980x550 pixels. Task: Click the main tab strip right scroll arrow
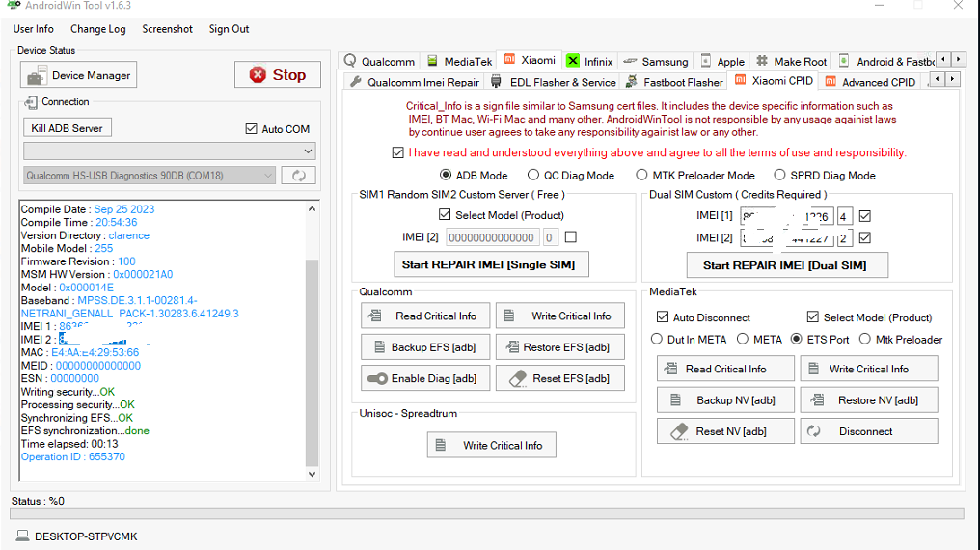pos(958,60)
